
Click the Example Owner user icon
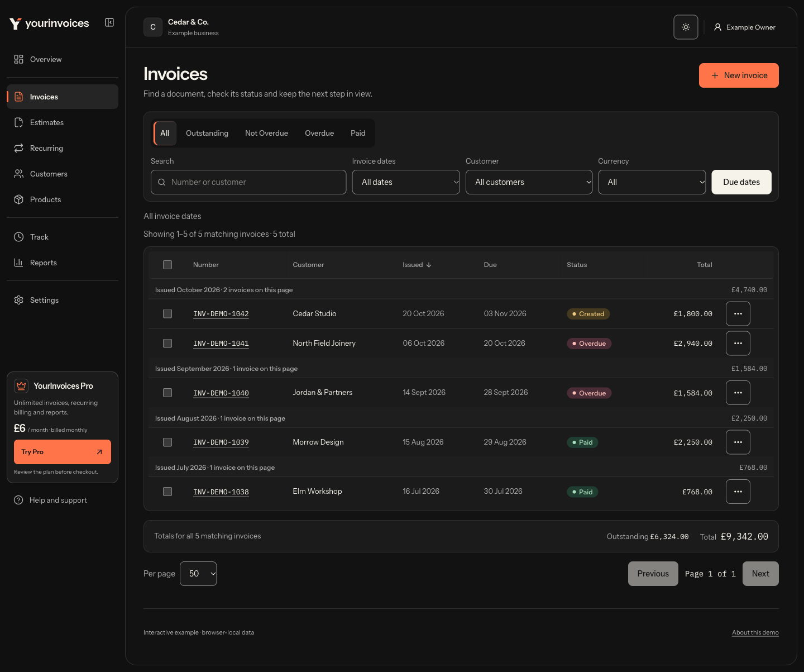(x=717, y=27)
